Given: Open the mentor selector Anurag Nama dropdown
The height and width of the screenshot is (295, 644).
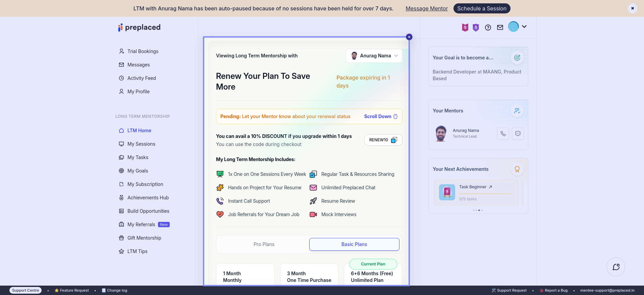Looking at the screenshot, I should (x=374, y=56).
